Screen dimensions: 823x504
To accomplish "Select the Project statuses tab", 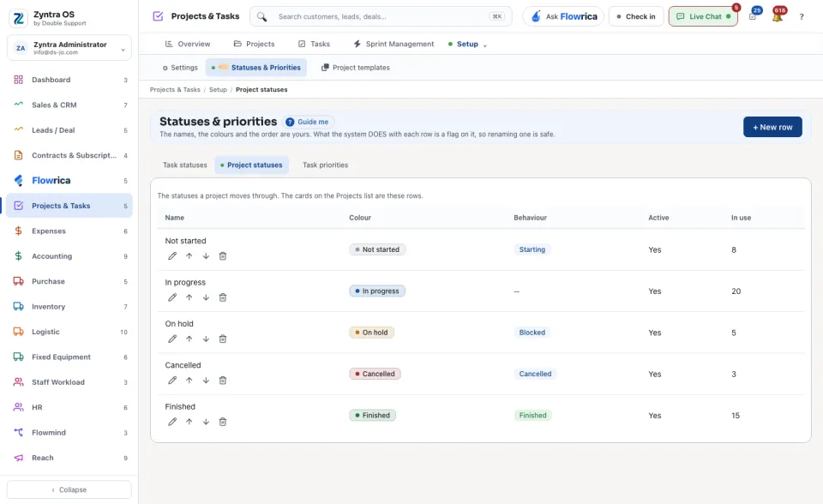I will point(251,165).
